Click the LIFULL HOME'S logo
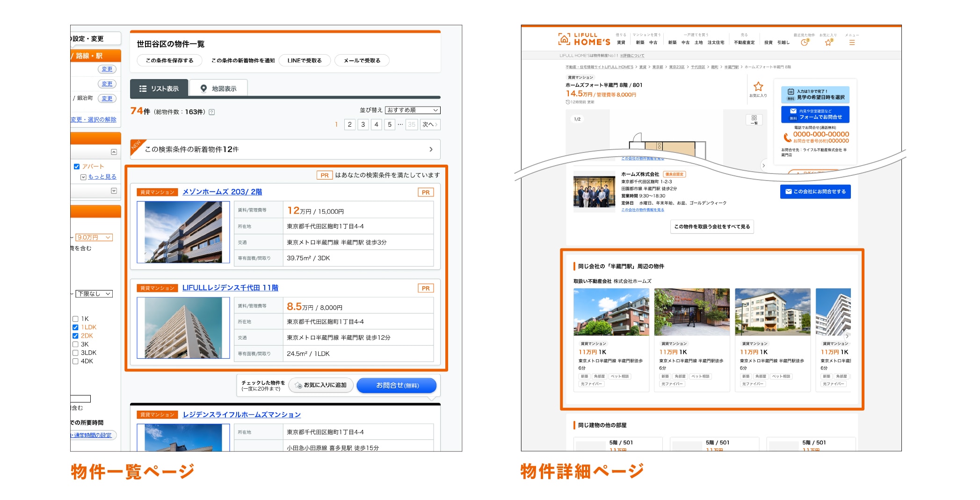The height and width of the screenshot is (500, 980). (584, 39)
